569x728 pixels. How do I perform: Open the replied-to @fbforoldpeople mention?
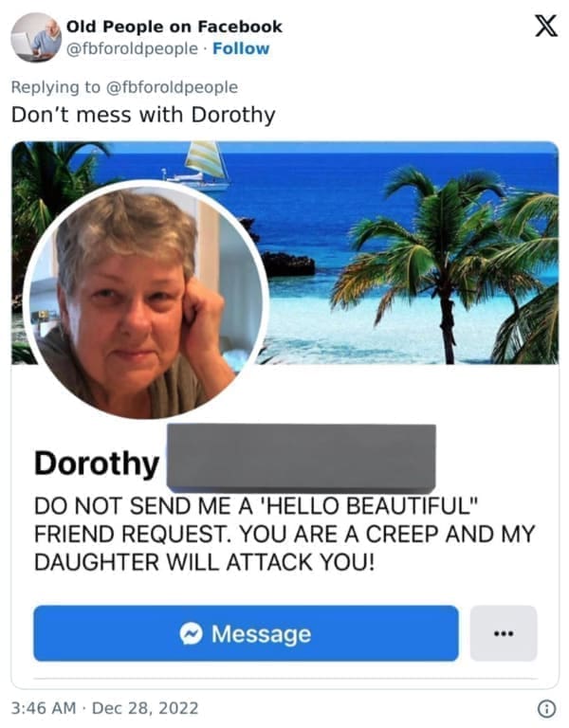point(173,87)
